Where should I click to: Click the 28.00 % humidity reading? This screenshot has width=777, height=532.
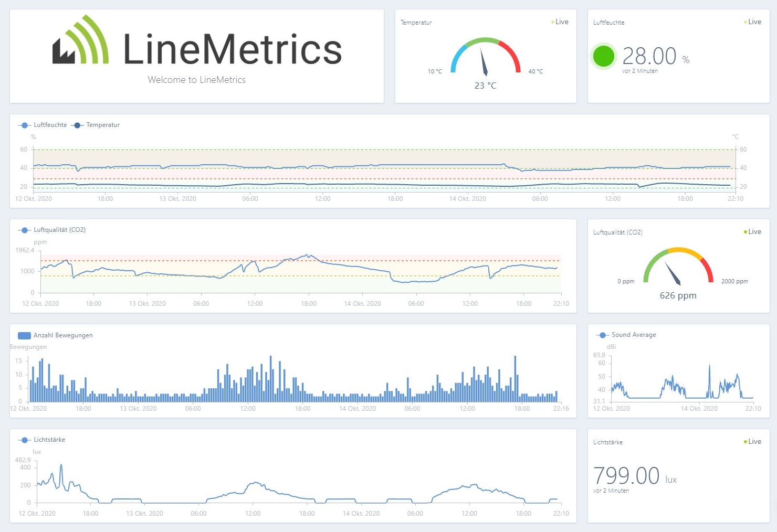(649, 56)
